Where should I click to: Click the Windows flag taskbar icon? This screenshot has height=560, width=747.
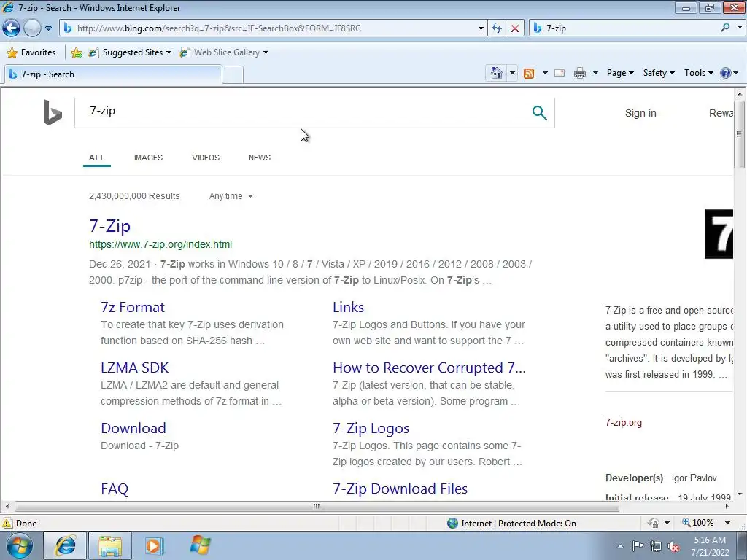coord(200,545)
